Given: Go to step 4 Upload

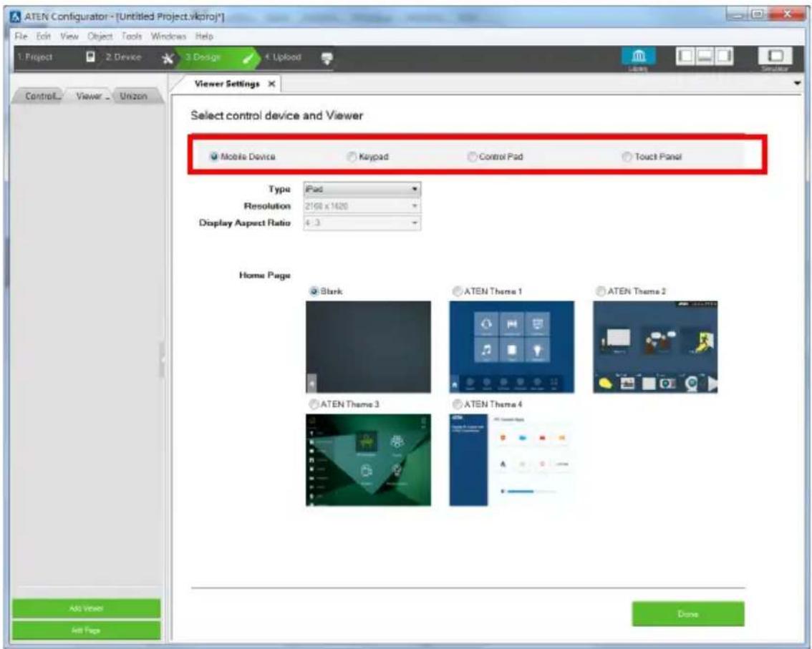Looking at the screenshot, I should [283, 57].
